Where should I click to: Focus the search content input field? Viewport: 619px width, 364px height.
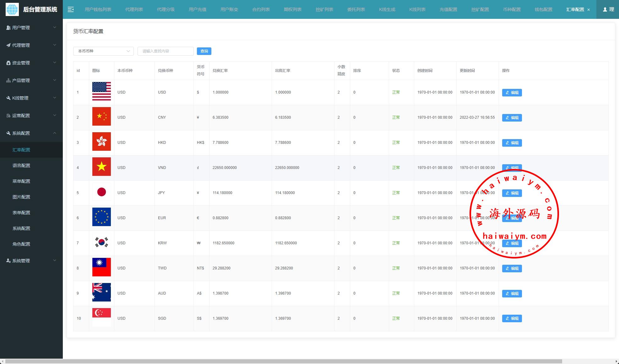pos(165,51)
